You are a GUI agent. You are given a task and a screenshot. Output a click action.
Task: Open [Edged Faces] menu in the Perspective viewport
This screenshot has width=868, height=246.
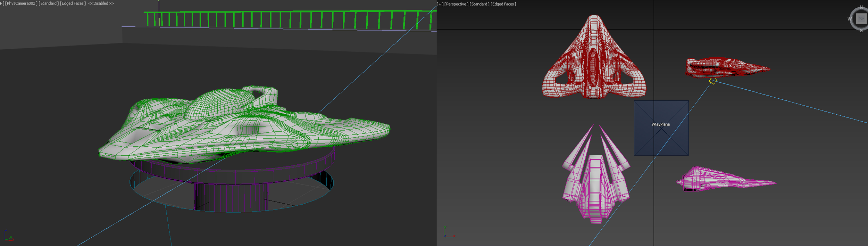(503, 4)
